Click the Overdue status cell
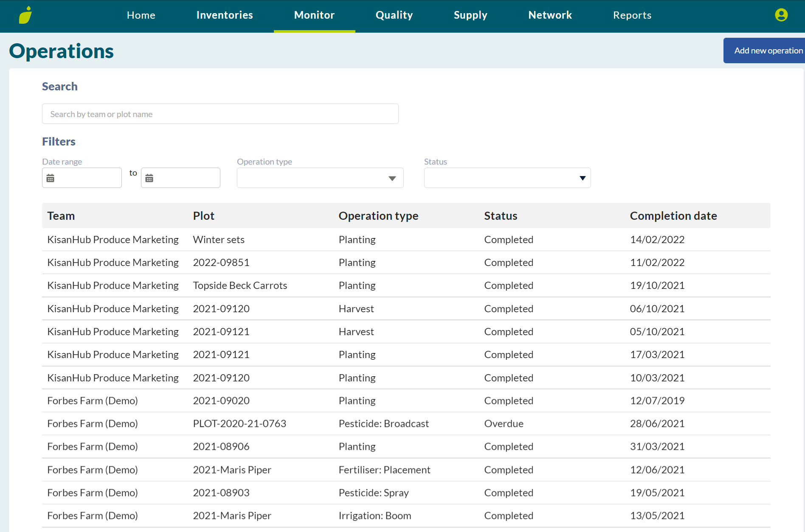Image resolution: width=805 pixels, height=532 pixels. click(x=504, y=424)
